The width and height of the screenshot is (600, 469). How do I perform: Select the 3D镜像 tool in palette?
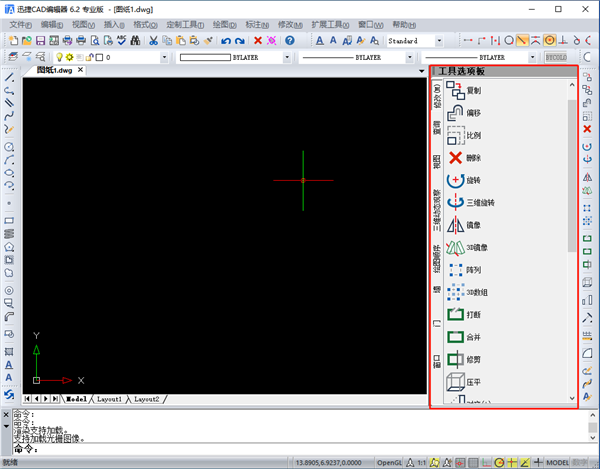(467, 248)
